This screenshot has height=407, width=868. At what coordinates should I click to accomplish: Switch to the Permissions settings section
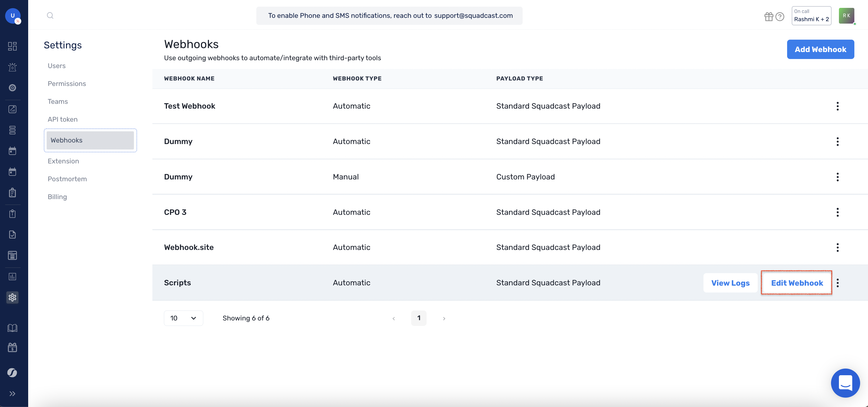[x=67, y=84]
